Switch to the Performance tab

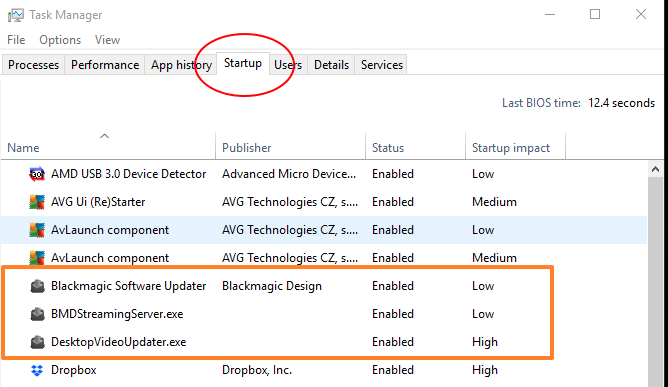tap(105, 65)
